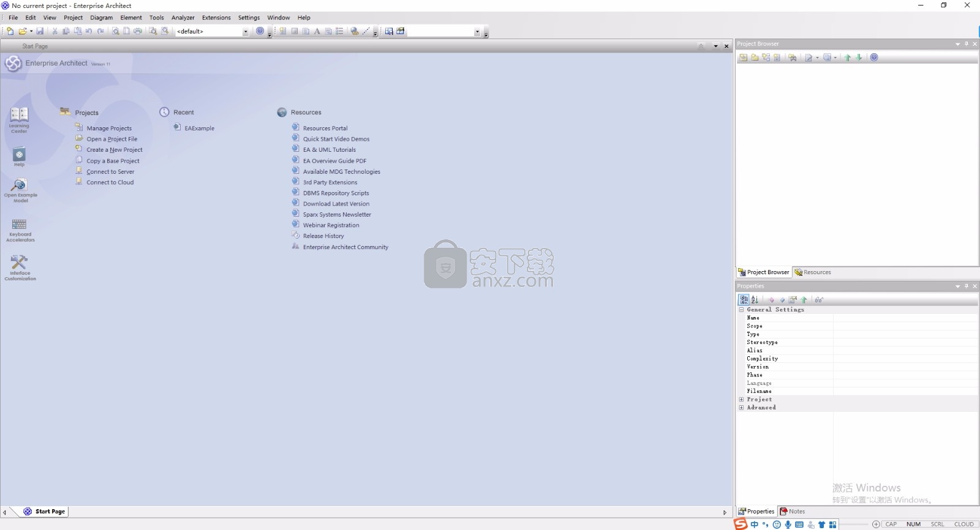Click Quick Start Video Demos link
980x530 pixels.
[336, 140]
